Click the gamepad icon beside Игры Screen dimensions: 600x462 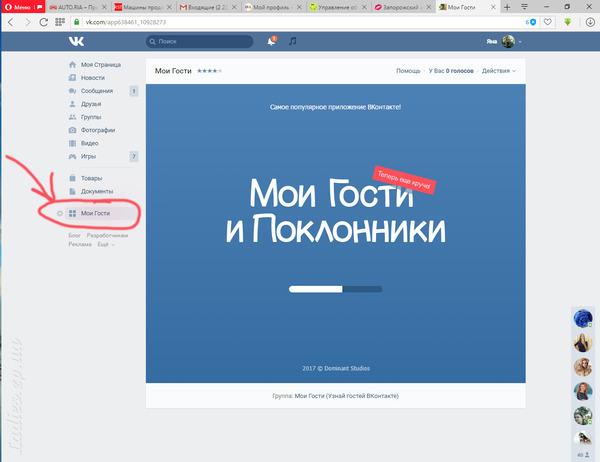72,156
